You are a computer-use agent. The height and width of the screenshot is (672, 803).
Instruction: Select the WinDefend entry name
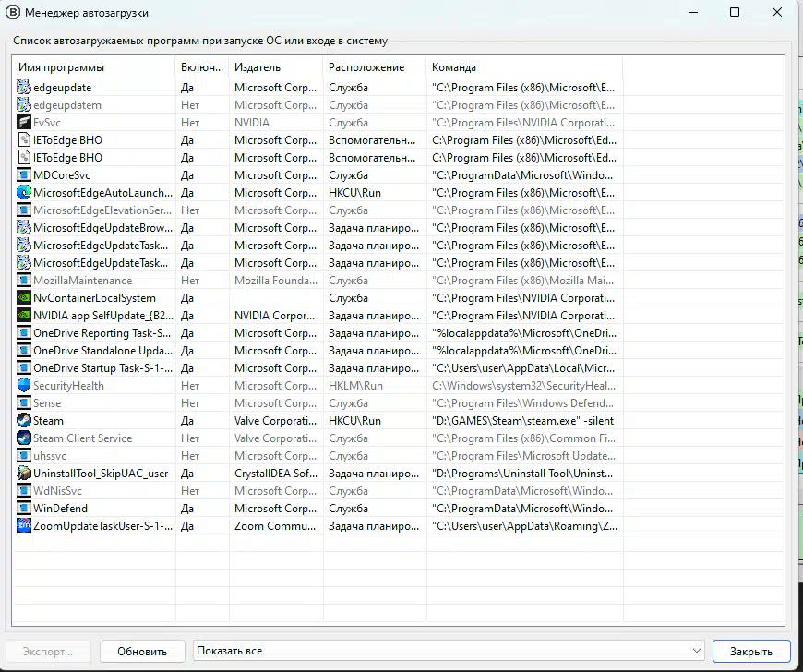[x=60, y=509]
